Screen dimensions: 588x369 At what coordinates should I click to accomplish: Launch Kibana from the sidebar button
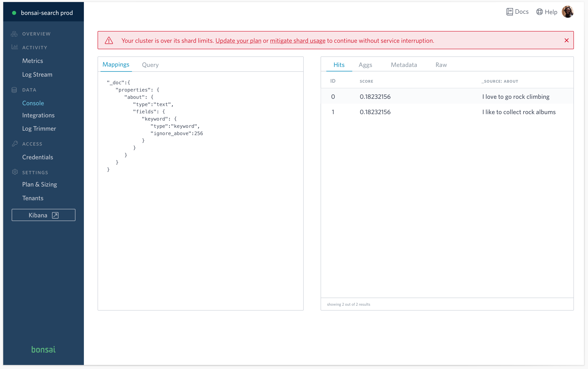[43, 215]
